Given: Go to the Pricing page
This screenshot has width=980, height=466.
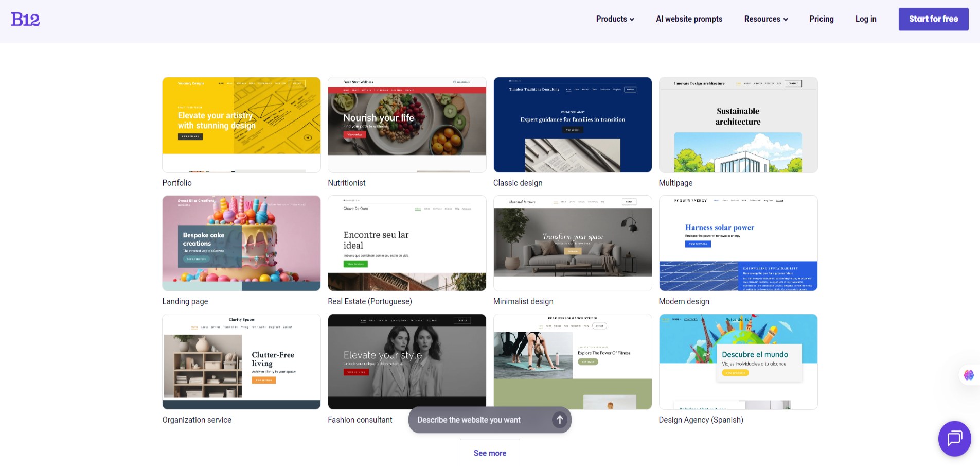Looking at the screenshot, I should (821, 19).
